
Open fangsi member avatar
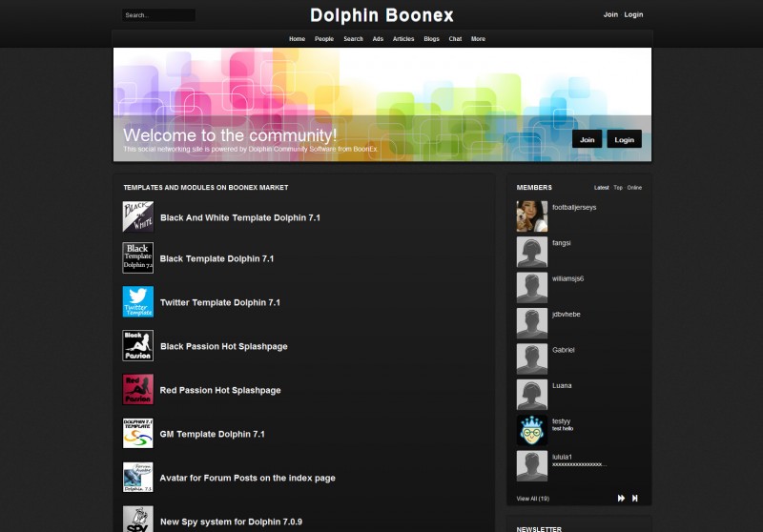(x=532, y=252)
